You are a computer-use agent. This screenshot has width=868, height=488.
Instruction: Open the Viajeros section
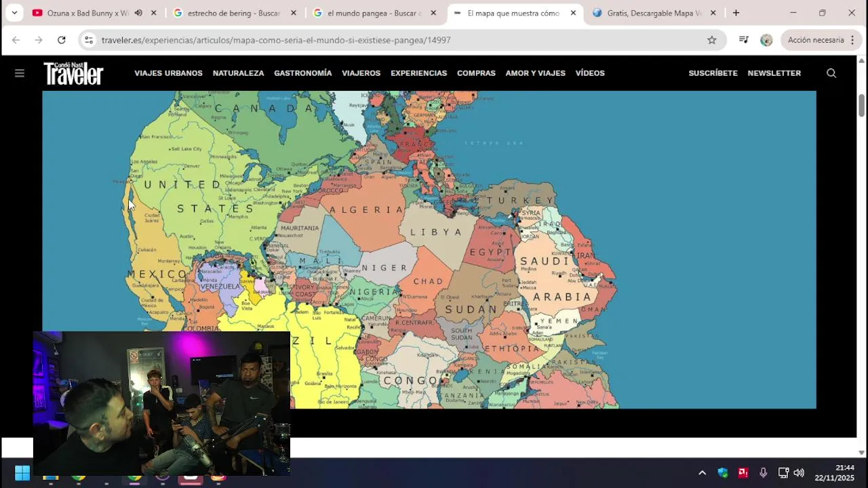[361, 73]
